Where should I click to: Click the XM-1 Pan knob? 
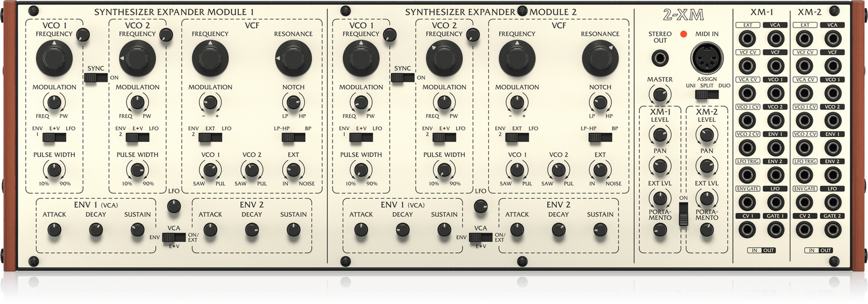coord(660,166)
